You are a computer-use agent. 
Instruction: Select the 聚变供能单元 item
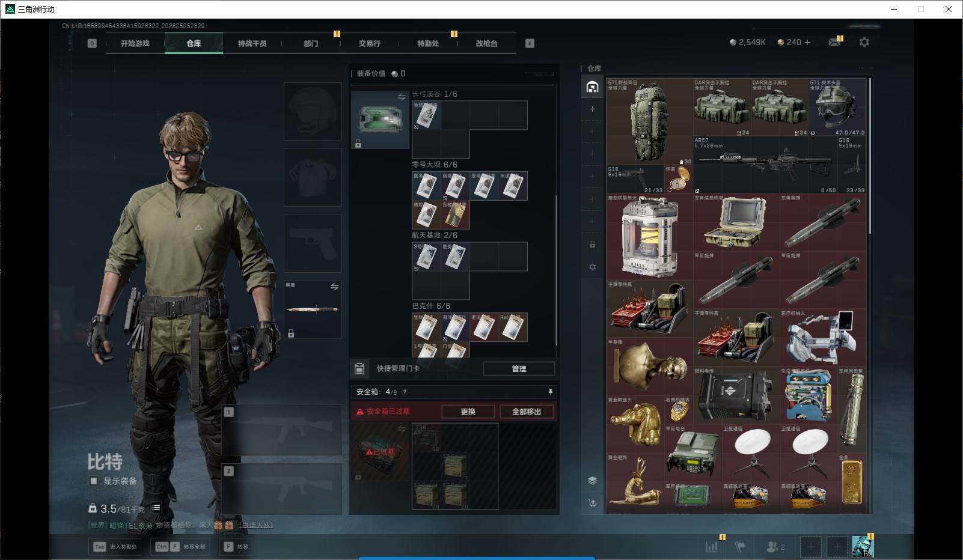point(649,237)
